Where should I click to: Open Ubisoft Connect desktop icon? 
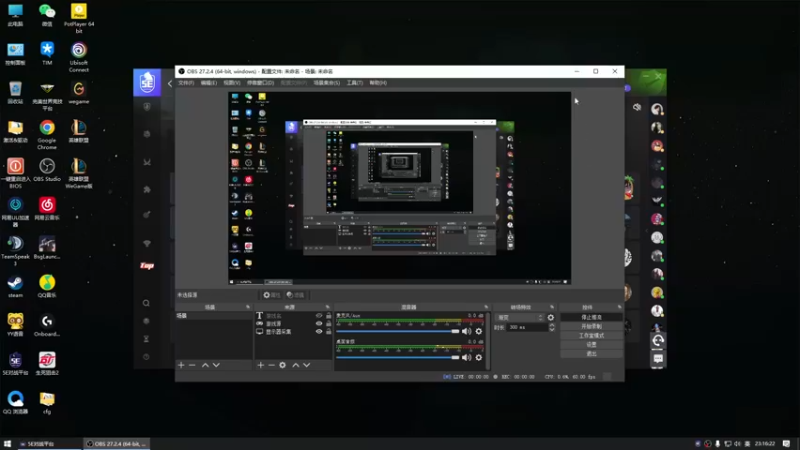[79, 57]
